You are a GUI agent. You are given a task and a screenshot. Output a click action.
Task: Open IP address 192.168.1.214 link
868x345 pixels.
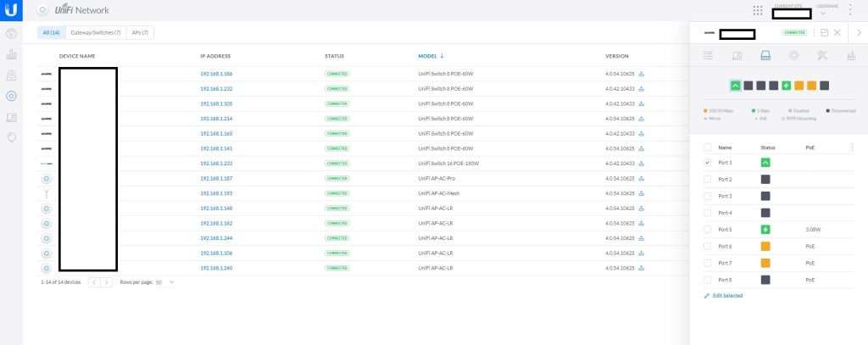[x=216, y=119]
